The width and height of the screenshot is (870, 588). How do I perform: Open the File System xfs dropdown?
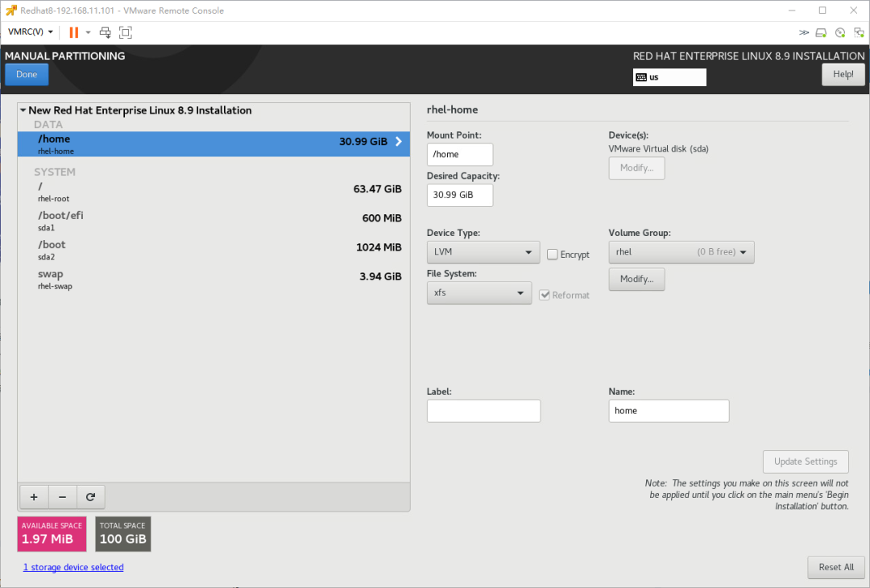coord(478,293)
